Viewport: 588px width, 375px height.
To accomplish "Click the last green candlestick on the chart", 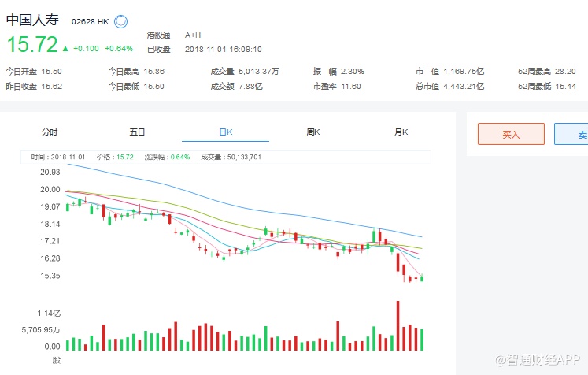I will [423, 277].
